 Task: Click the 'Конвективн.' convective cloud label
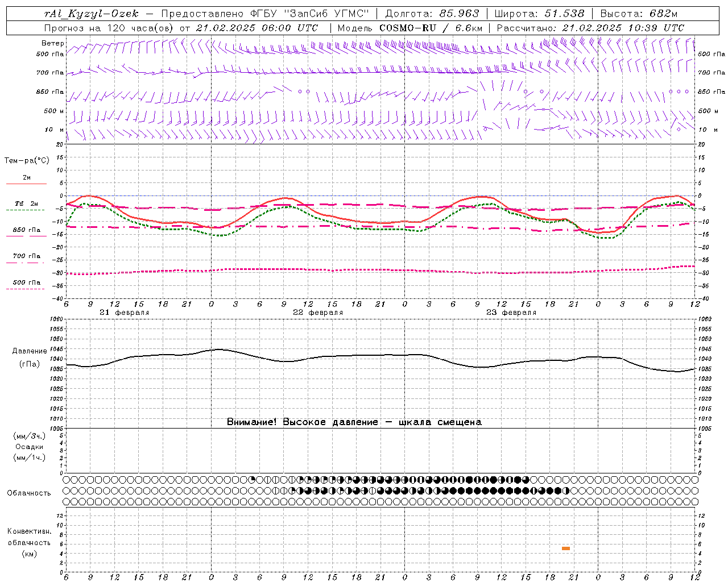[29, 531]
